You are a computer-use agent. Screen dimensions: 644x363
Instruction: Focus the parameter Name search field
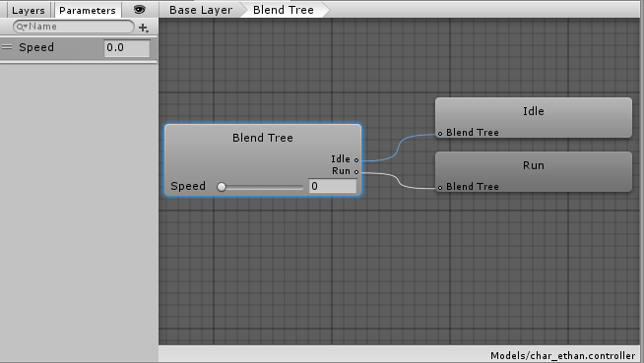pyautogui.click(x=74, y=27)
